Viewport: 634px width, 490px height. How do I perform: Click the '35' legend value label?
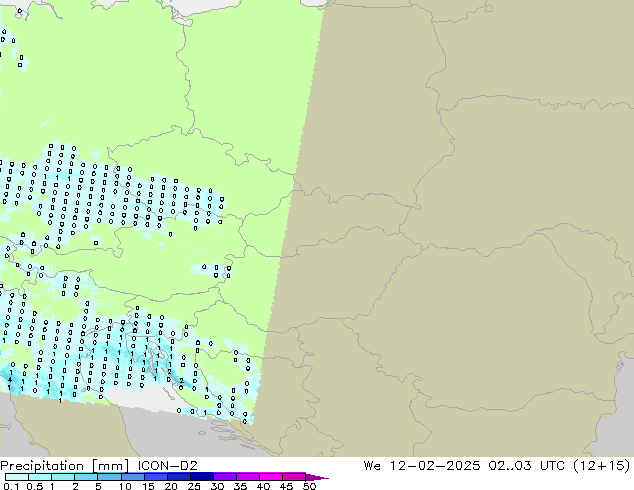240,486
